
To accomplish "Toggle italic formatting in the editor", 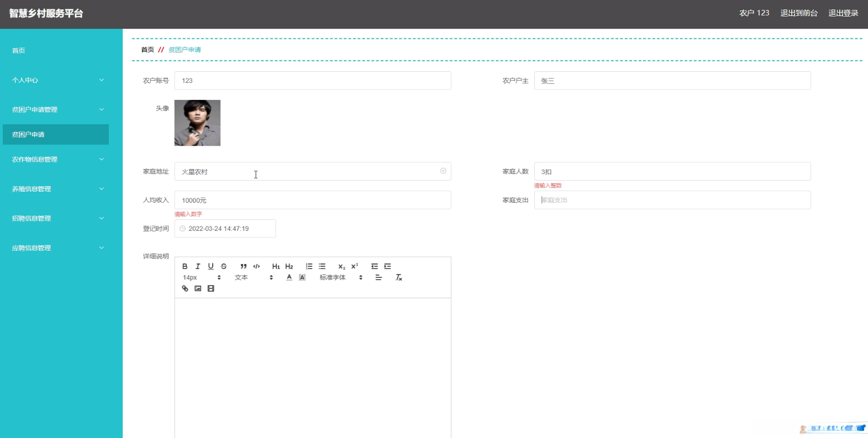I will [x=198, y=266].
